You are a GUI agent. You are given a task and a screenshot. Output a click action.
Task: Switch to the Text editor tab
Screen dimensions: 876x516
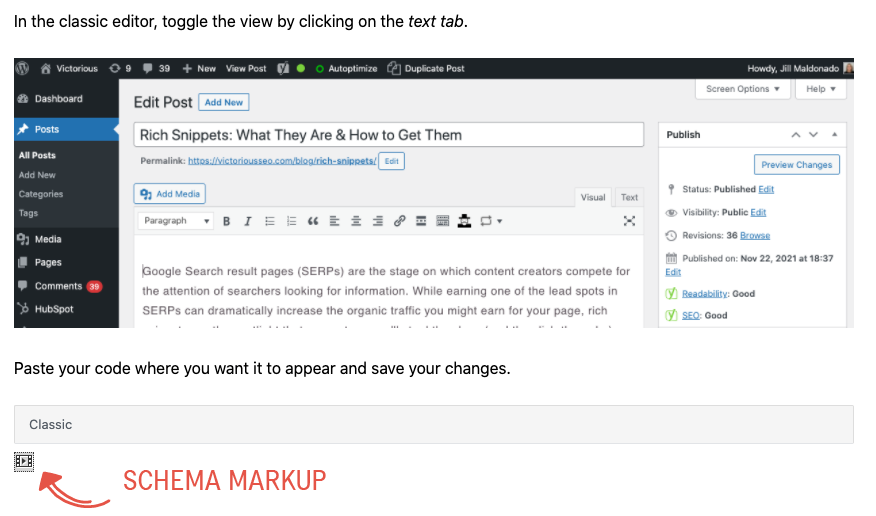click(629, 197)
